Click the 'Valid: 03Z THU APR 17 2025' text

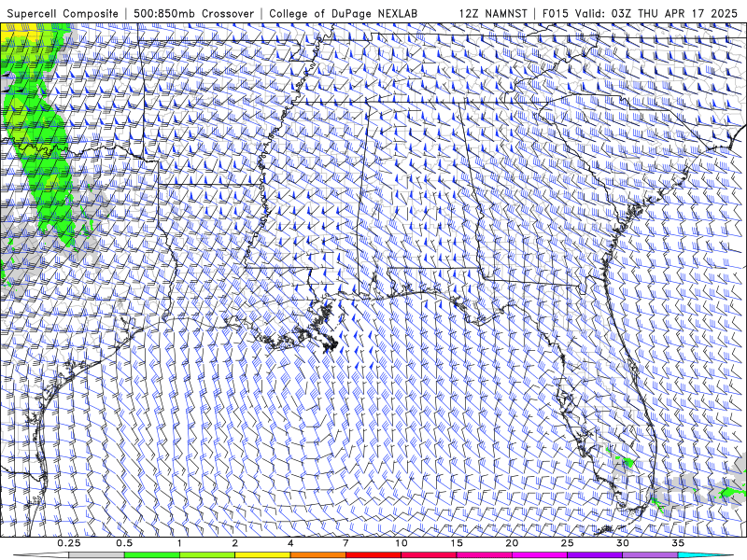coord(656,13)
